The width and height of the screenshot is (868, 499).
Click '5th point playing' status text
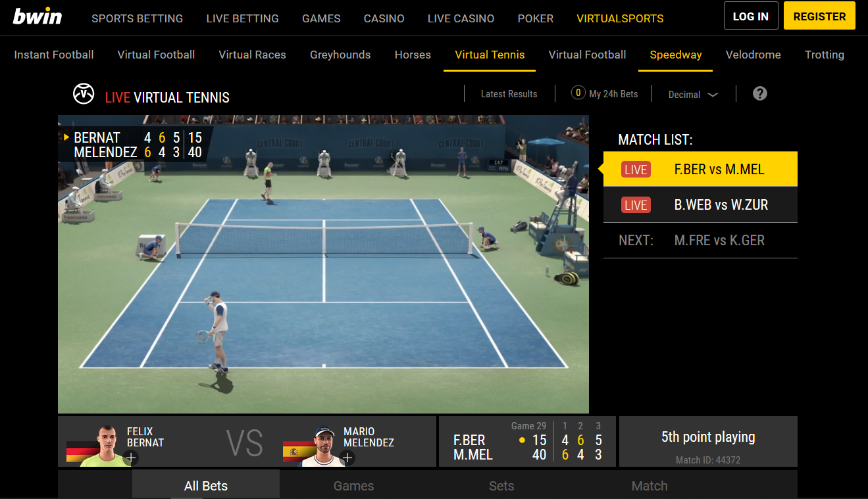pos(708,437)
